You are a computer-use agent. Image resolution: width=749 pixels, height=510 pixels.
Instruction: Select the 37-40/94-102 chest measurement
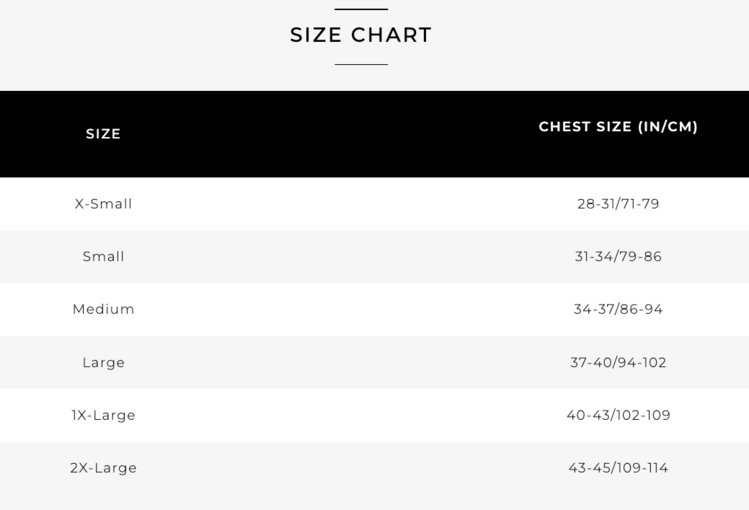click(x=618, y=363)
